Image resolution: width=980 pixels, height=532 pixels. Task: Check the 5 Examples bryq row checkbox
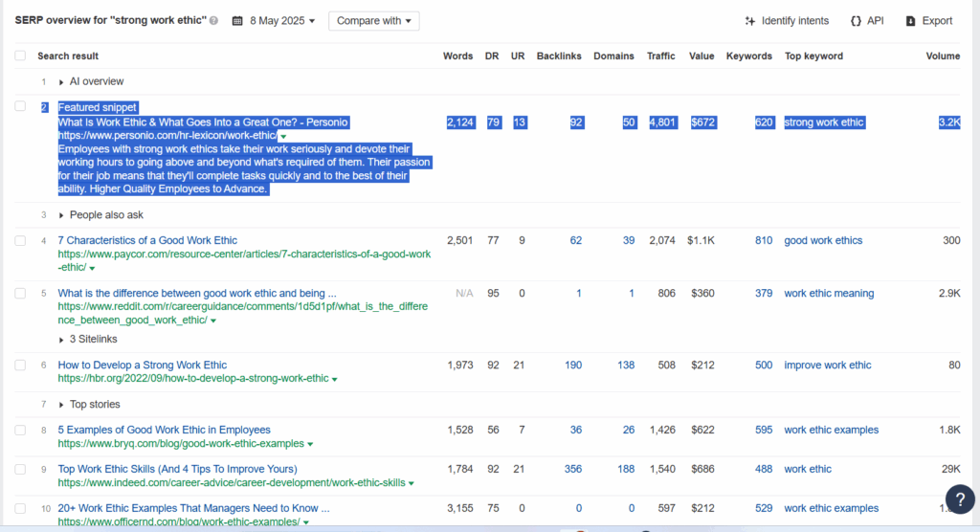pyautogui.click(x=21, y=431)
